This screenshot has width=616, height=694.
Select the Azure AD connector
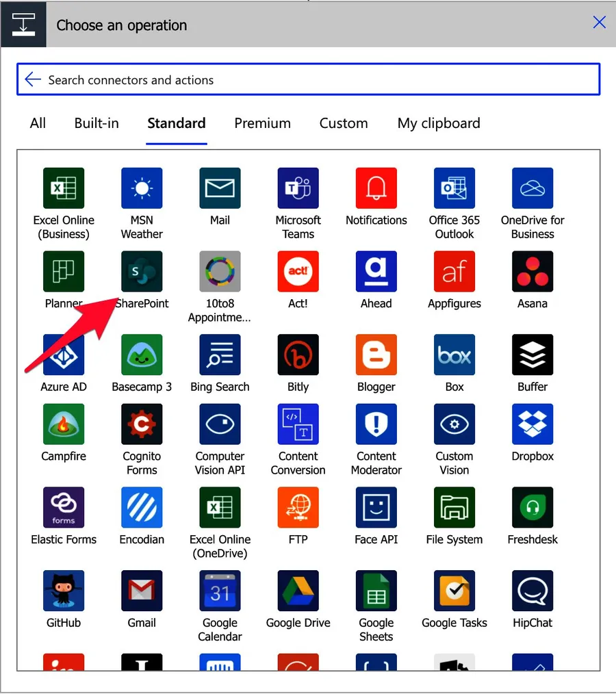64,355
